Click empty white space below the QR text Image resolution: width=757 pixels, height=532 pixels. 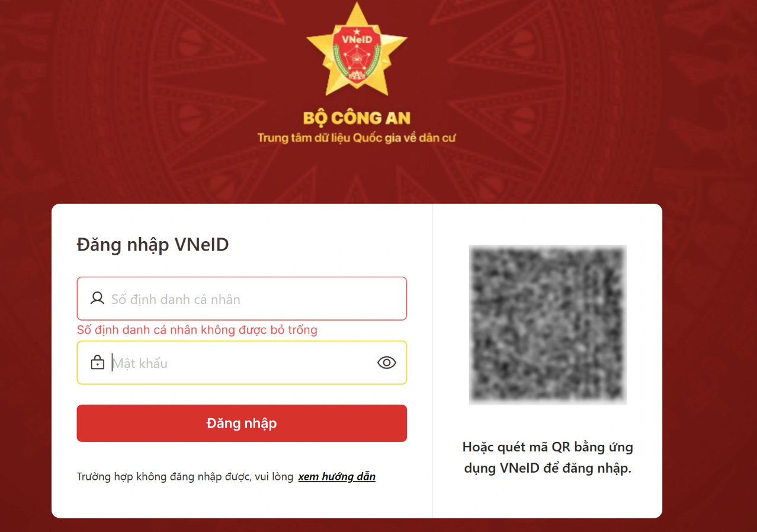(x=548, y=498)
